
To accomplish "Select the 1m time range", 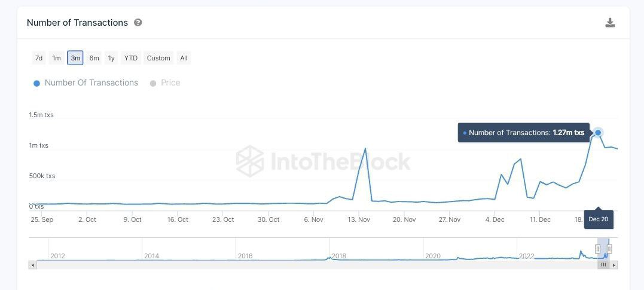I will click(x=56, y=58).
